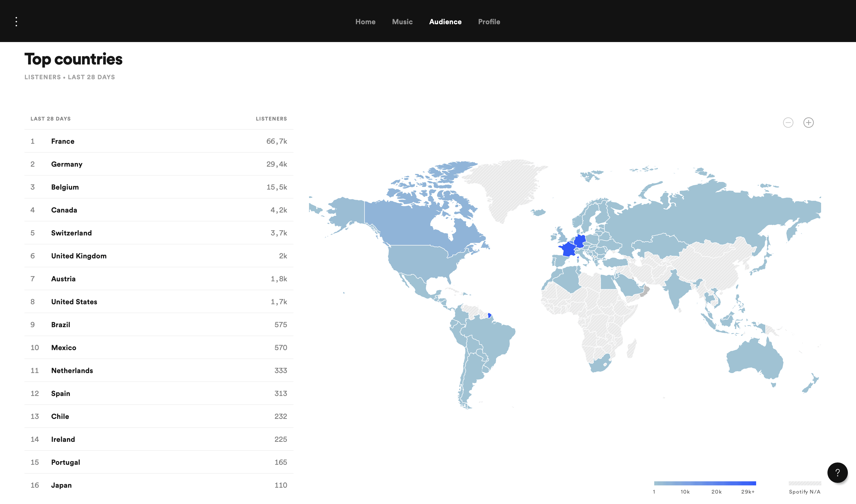Select the Germany country row

coord(159,164)
